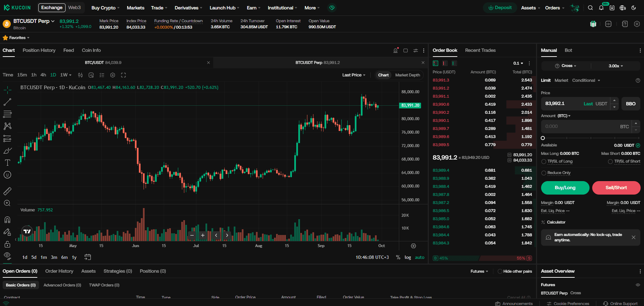Select the ruler measure tool

click(7, 191)
